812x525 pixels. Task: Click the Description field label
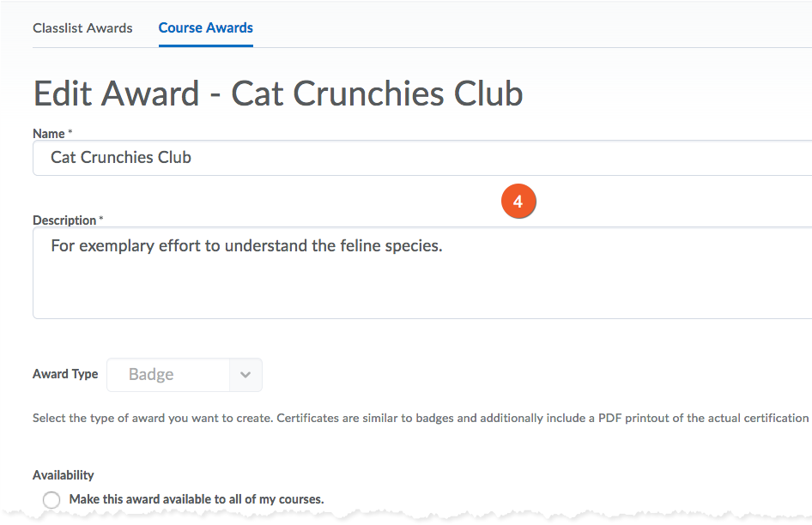(64, 220)
